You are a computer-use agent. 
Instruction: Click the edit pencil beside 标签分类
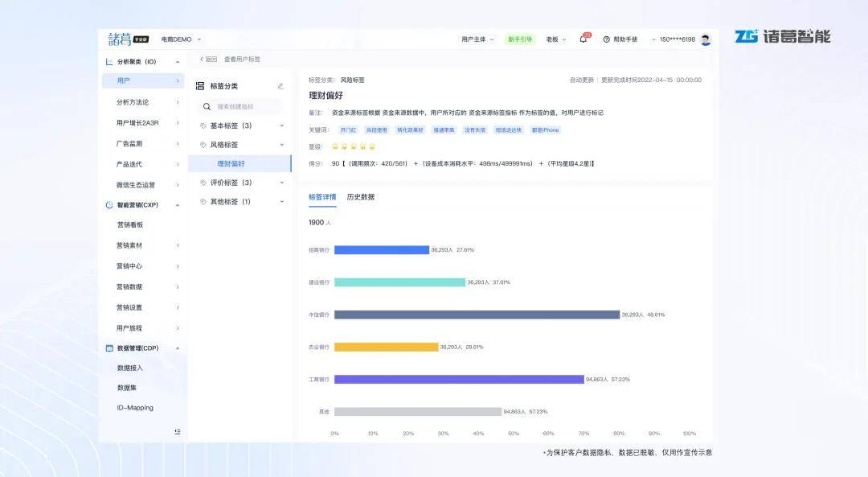pyautogui.click(x=280, y=86)
